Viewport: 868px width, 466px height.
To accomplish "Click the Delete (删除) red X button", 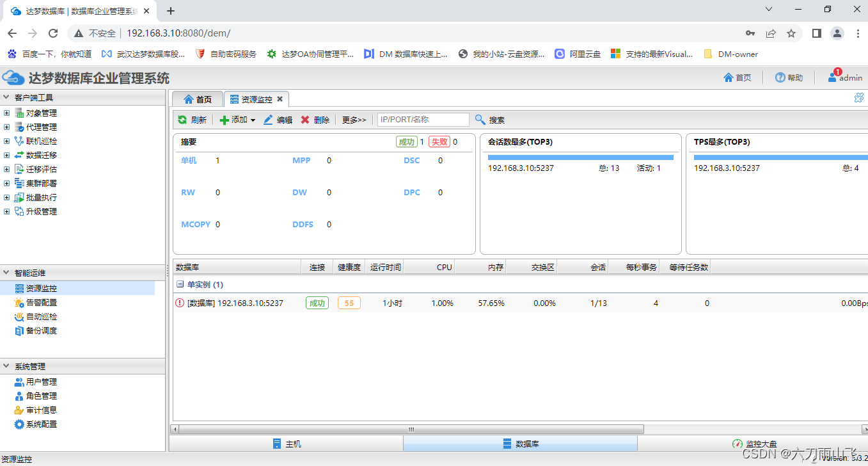I will pyautogui.click(x=315, y=120).
